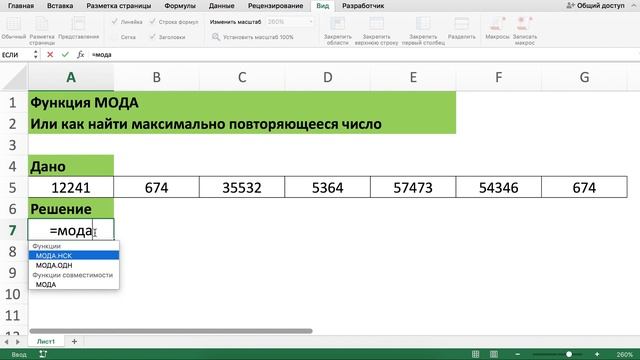Select all cells corner triangle
The height and width of the screenshot is (360, 640).
click(15, 78)
